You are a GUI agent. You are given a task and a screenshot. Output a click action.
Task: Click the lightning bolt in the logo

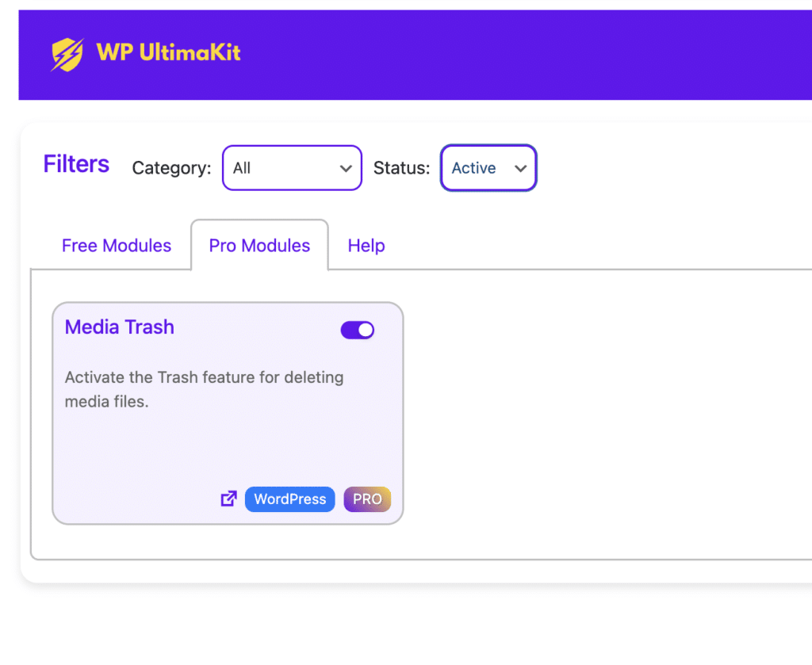[71, 55]
